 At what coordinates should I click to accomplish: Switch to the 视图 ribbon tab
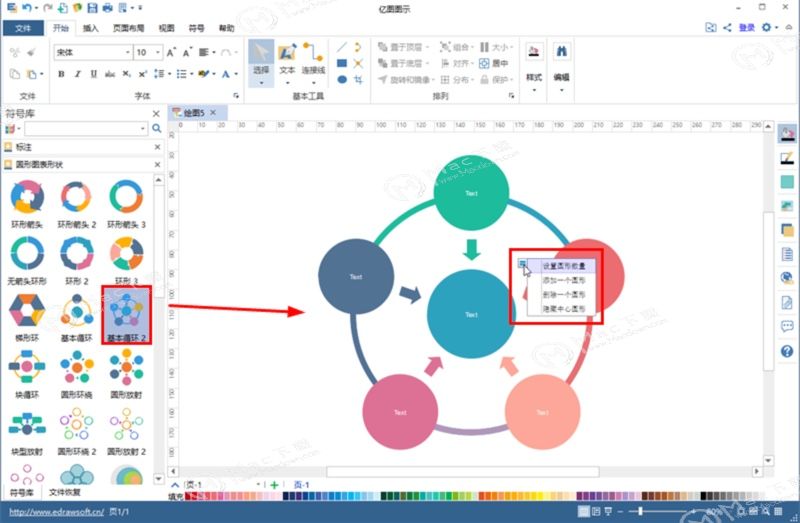(x=166, y=28)
